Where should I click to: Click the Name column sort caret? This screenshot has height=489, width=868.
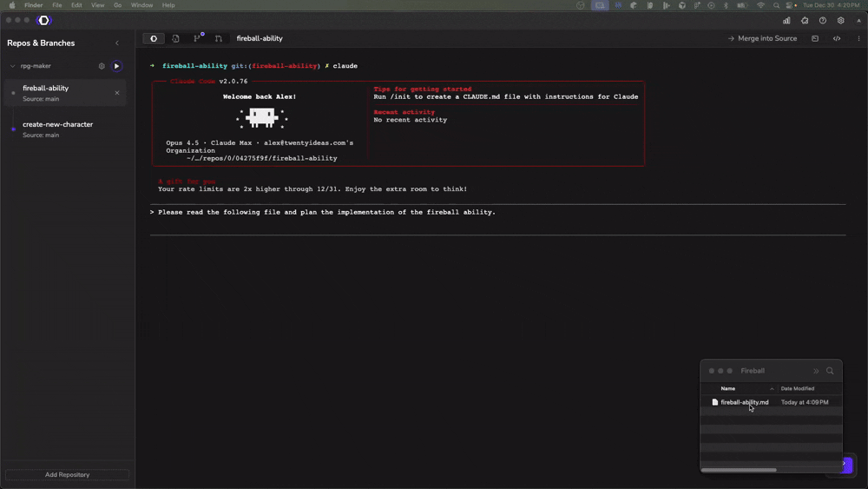(x=772, y=389)
